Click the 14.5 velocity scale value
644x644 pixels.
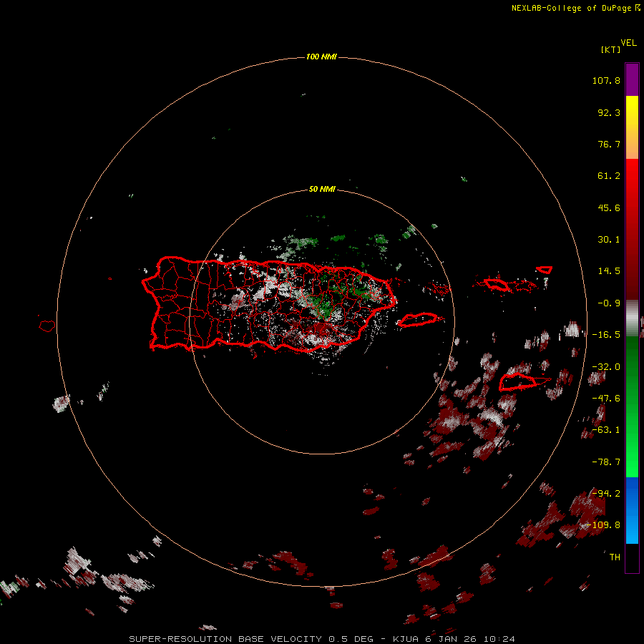[609, 271]
